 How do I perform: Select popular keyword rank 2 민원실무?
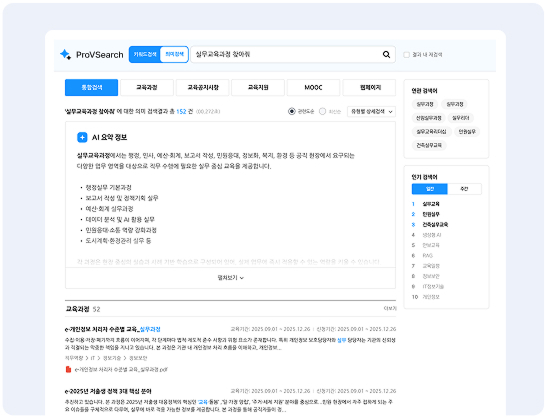(431, 214)
